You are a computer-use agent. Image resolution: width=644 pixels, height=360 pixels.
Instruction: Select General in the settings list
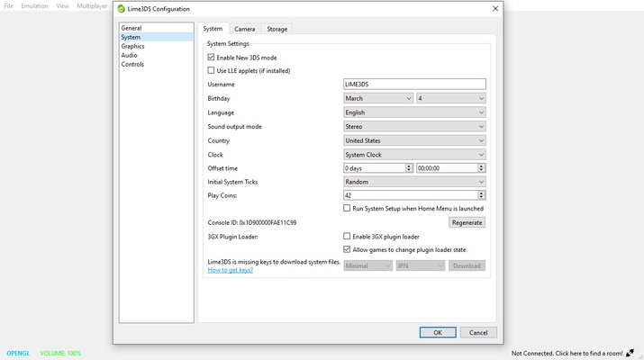tap(156, 28)
